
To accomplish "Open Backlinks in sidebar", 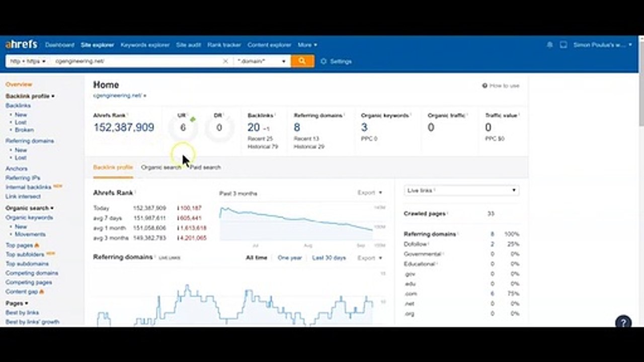I will tap(18, 106).
